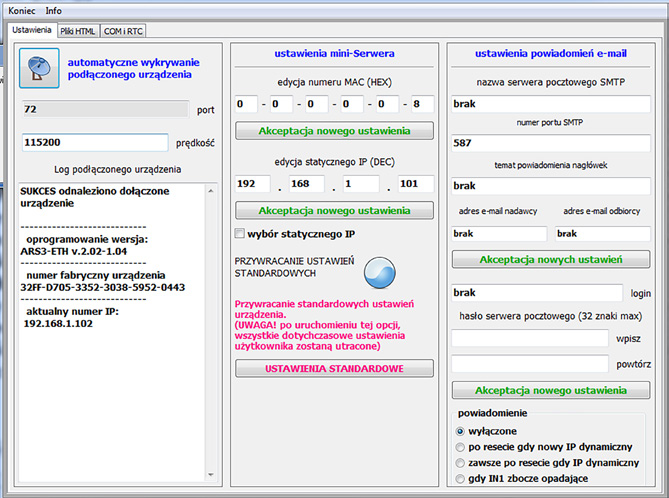Click the edycja statycznego IP (DEC) label

334,162
